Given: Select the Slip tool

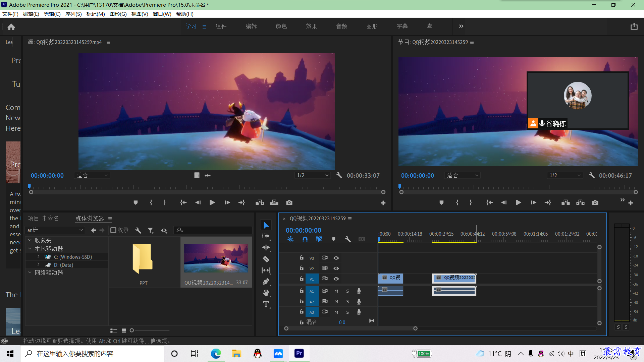Looking at the screenshot, I should [266, 270].
